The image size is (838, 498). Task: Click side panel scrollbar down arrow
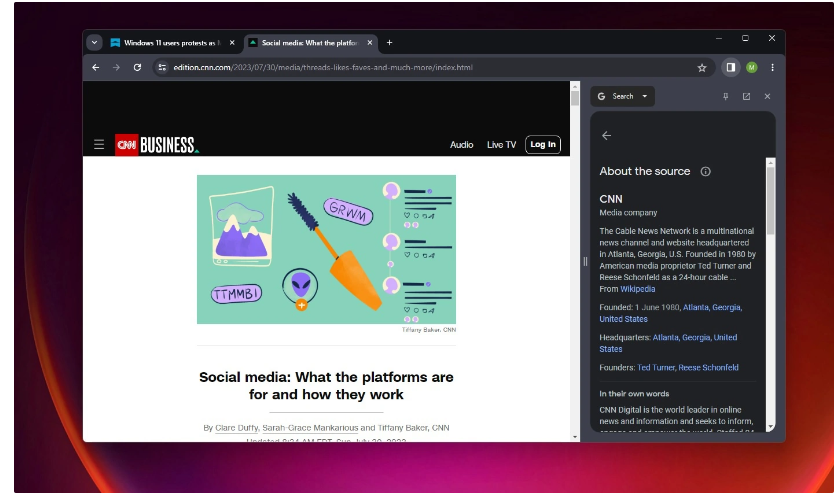pos(771,427)
